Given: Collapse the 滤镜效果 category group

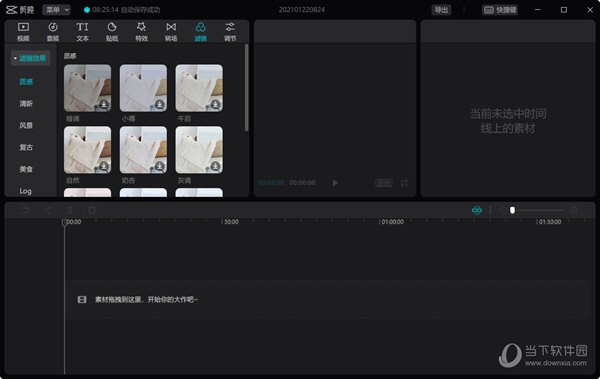Looking at the screenshot, I should 30,58.
